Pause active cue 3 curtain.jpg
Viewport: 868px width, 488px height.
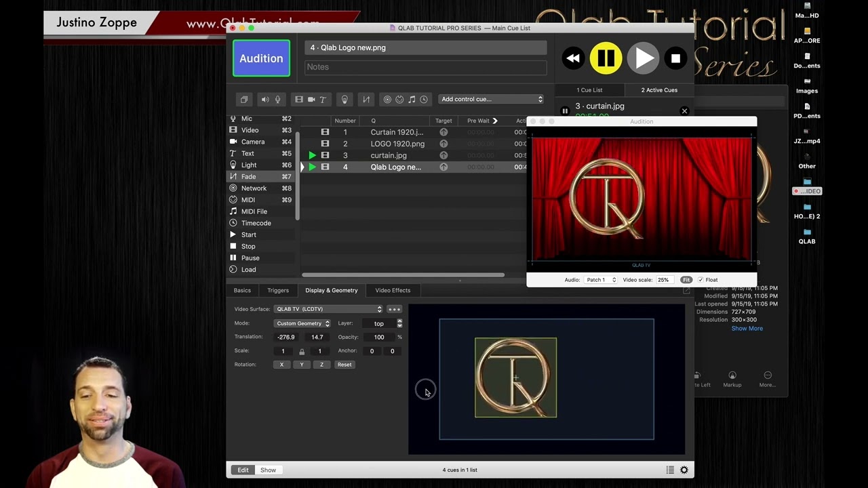(x=565, y=110)
